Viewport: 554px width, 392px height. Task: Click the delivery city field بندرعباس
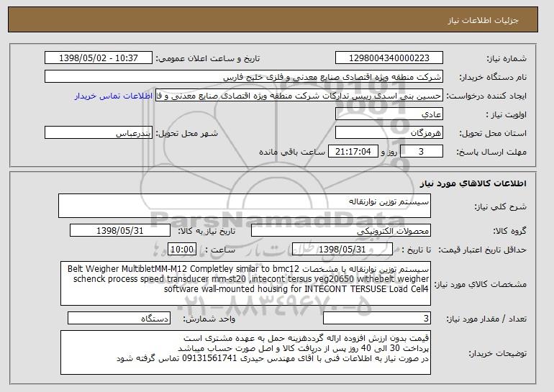click(x=99, y=133)
